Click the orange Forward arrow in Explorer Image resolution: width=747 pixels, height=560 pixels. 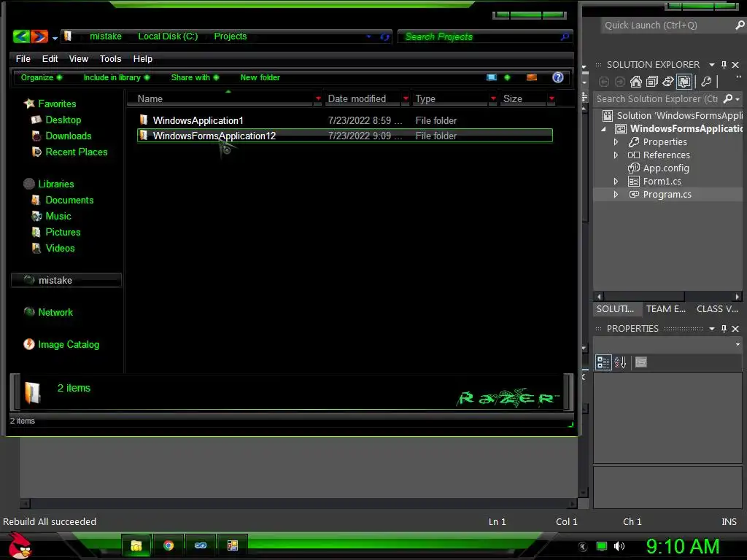(39, 36)
